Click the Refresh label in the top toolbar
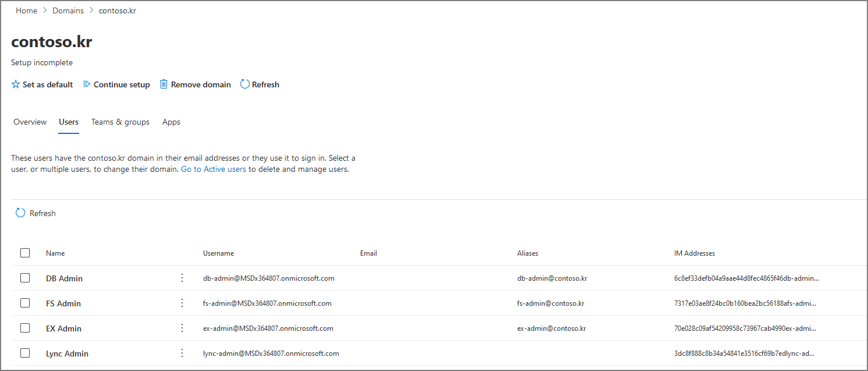 click(265, 84)
